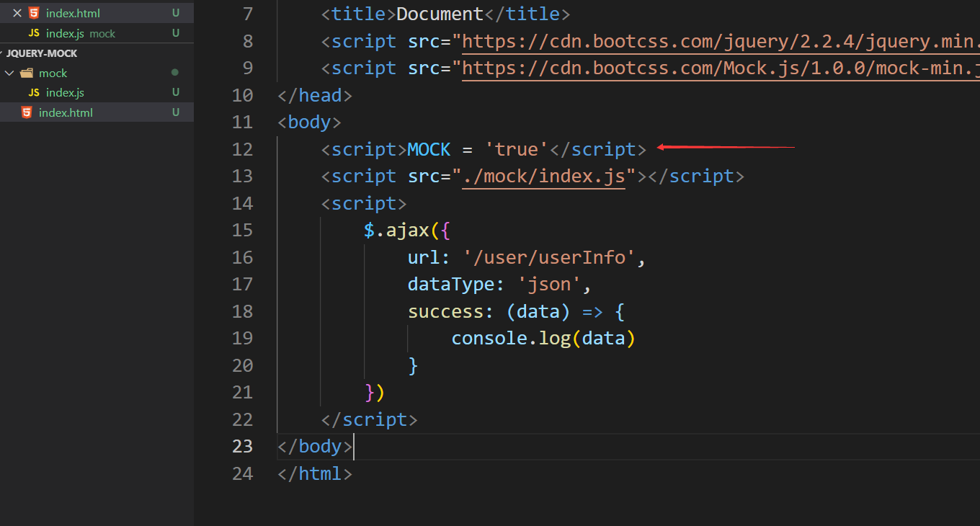Click the HTML5 icon of index.html in project tree

coord(27,112)
